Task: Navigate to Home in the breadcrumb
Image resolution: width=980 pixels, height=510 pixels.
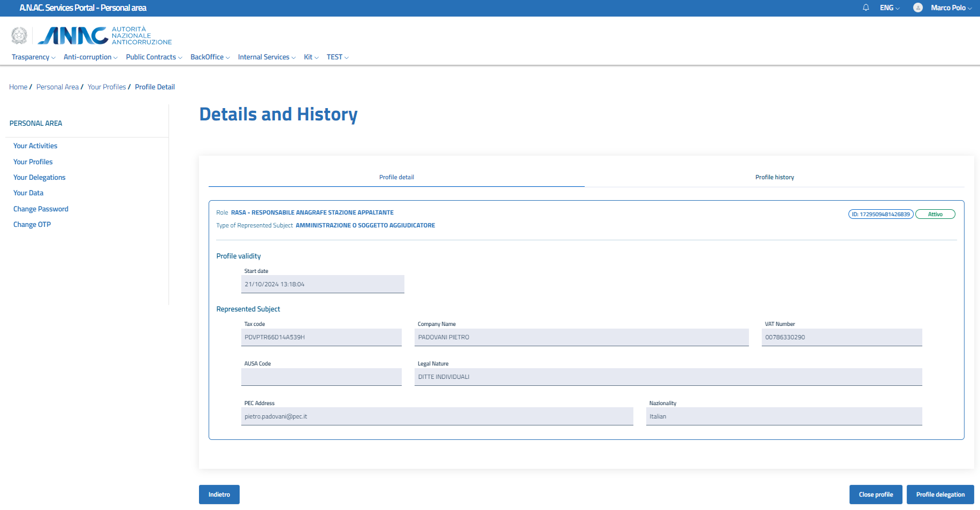Action: (x=18, y=87)
